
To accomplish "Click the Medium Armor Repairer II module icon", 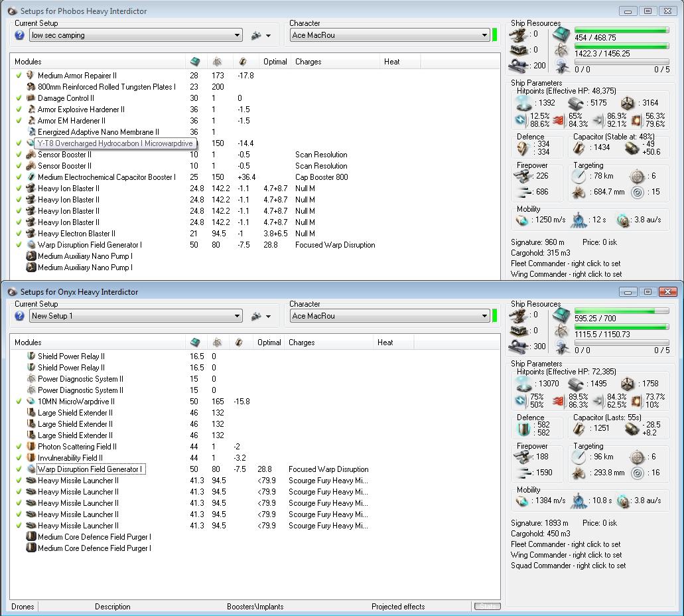I will (x=31, y=75).
